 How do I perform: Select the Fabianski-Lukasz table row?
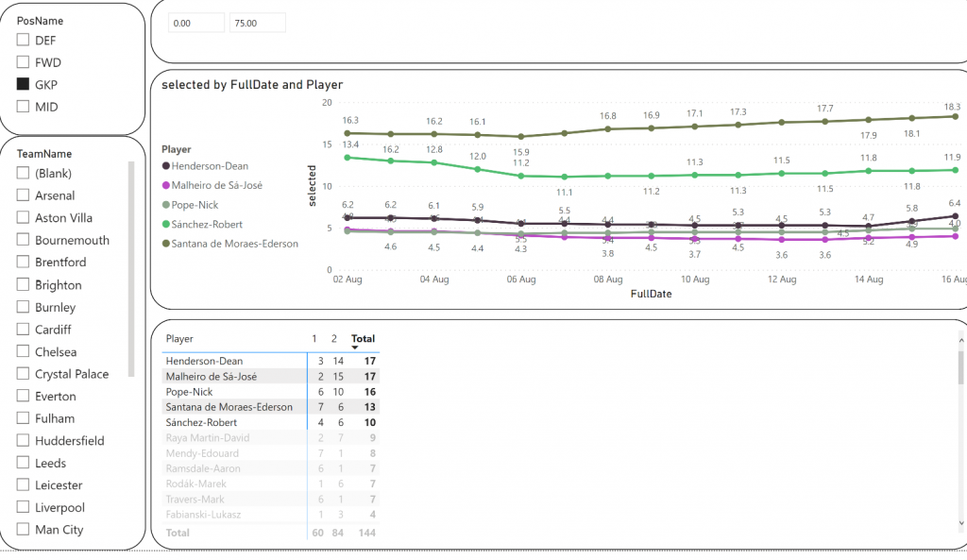click(270, 515)
